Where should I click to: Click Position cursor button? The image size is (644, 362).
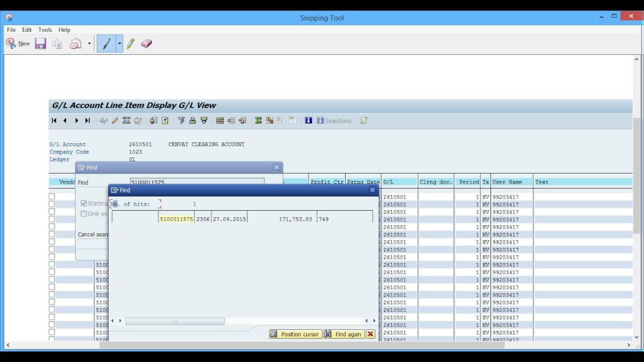point(295,334)
